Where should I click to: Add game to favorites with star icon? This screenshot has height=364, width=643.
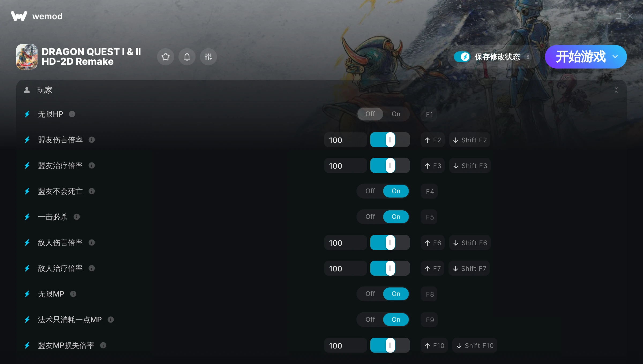[166, 57]
